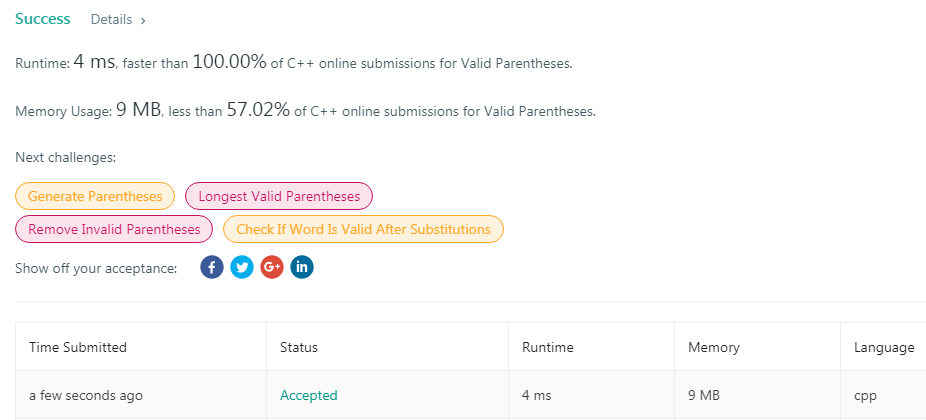Share acceptance on Google Plus

click(x=272, y=268)
